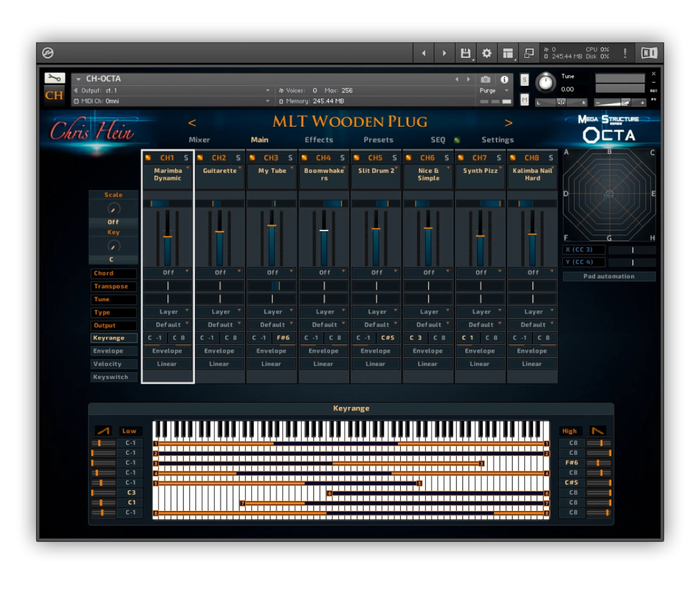This screenshot has width=700, height=589.
Task: Click the Tune knob
Action: (x=546, y=82)
